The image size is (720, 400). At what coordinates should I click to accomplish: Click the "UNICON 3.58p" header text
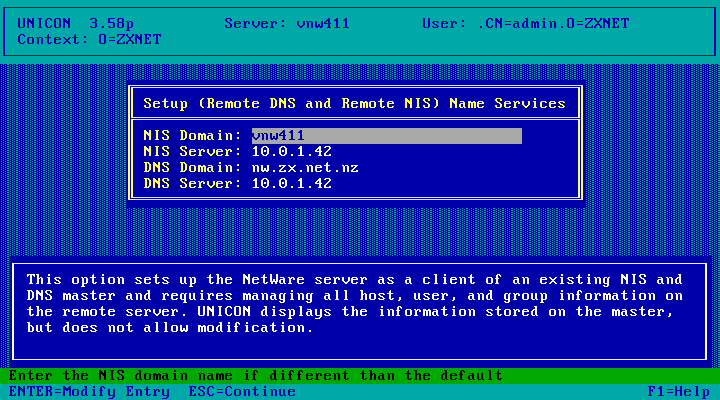75,23
